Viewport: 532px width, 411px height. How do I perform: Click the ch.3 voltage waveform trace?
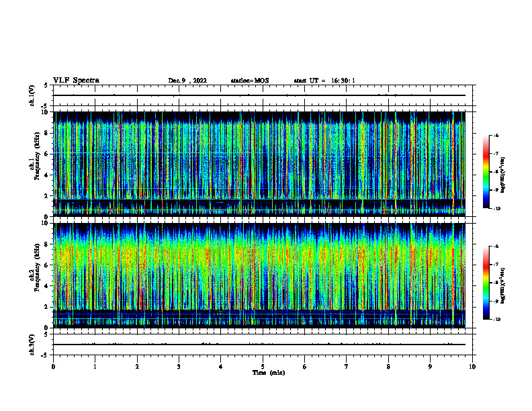(x=259, y=345)
